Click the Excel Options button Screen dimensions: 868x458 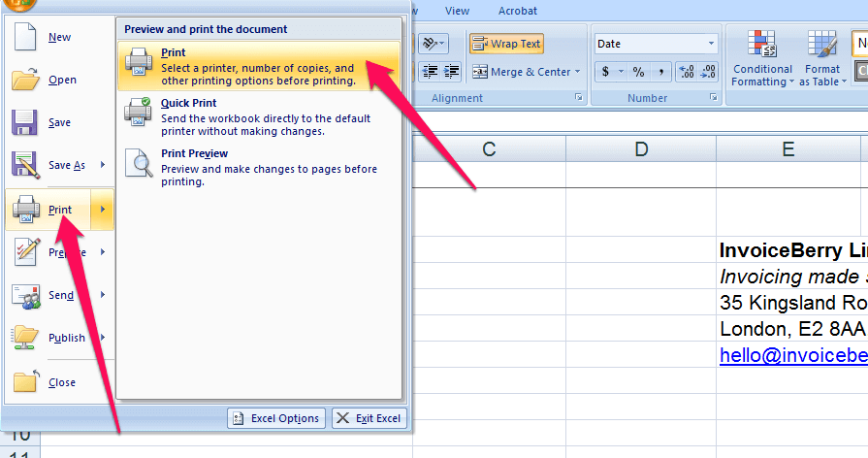(x=276, y=418)
